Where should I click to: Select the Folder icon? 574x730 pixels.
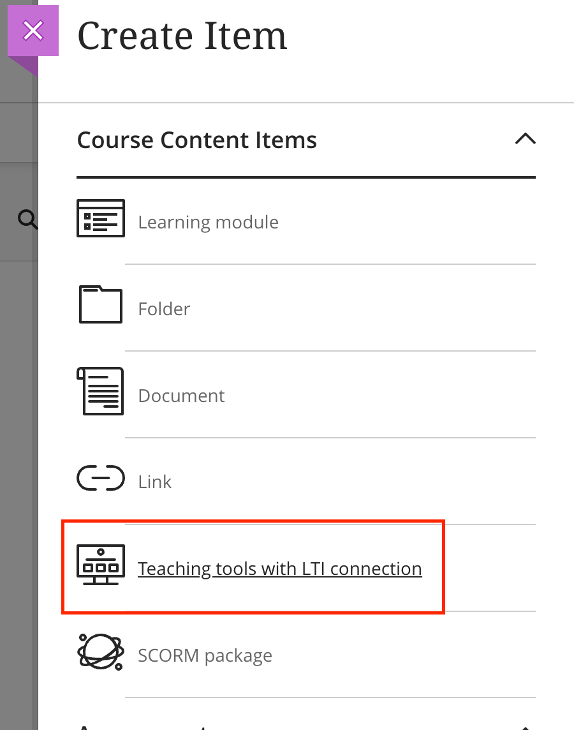(101, 304)
